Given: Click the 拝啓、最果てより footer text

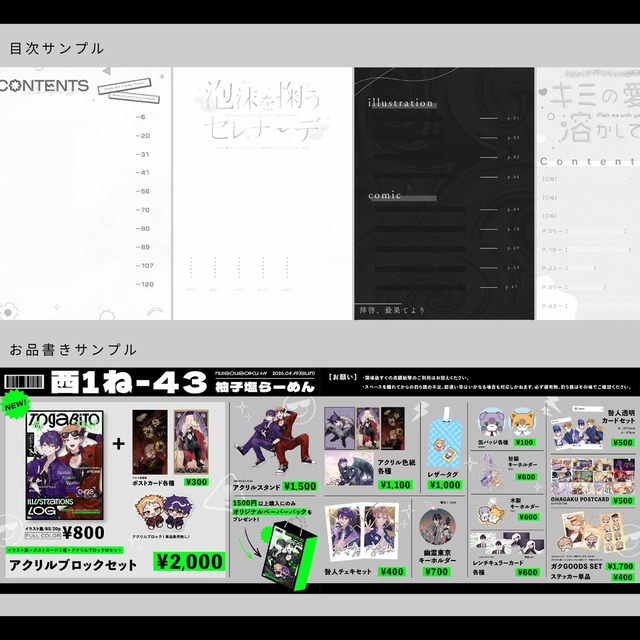Looking at the screenshot, I should pos(392,310).
